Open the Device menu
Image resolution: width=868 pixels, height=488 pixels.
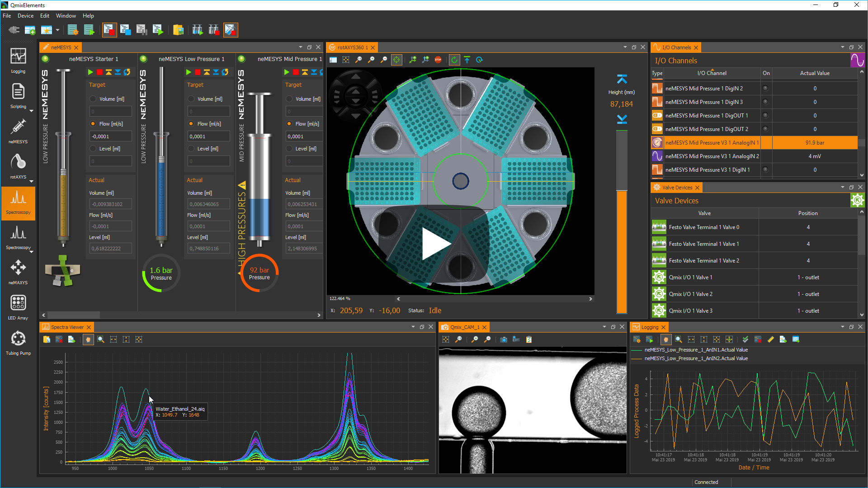[25, 16]
